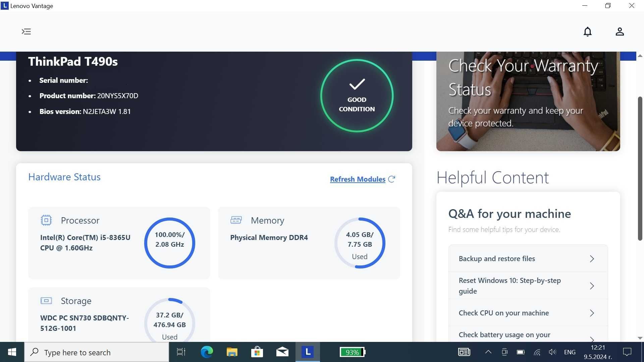
Task: Show hidden system tray icons
Action: pyautogui.click(x=488, y=352)
